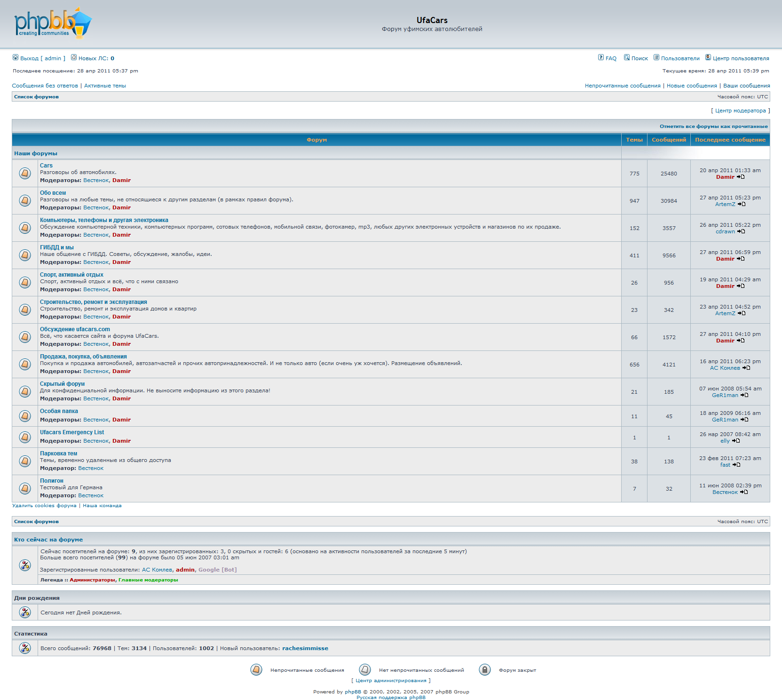Click the folder icon for Скрытый форум
Image resolution: width=782 pixels, height=700 pixels.
[25, 391]
